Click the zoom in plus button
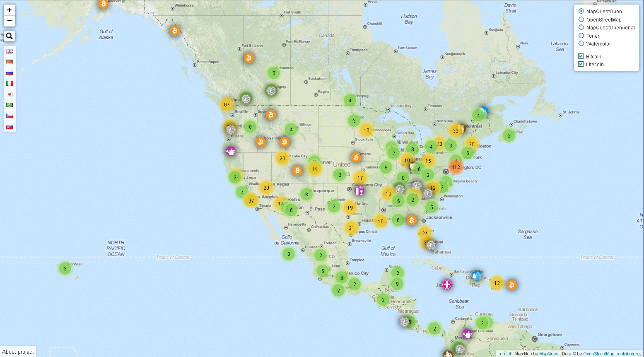The image size is (644, 357). pos(9,10)
